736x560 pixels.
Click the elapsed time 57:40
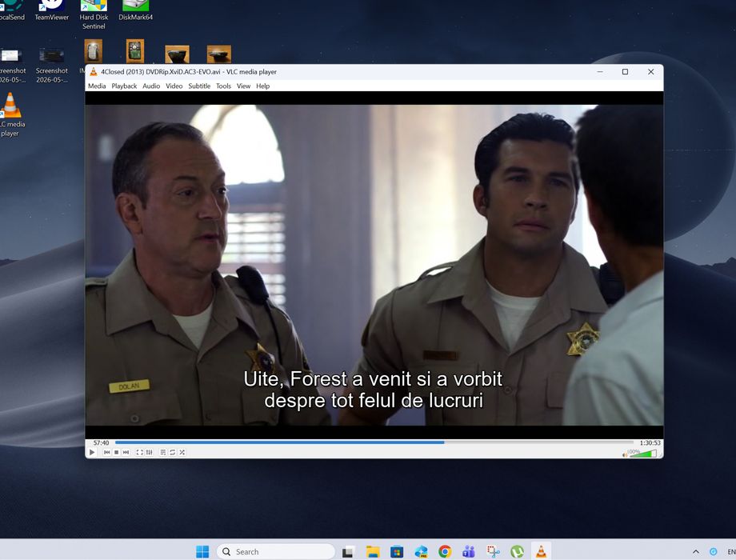tap(101, 442)
